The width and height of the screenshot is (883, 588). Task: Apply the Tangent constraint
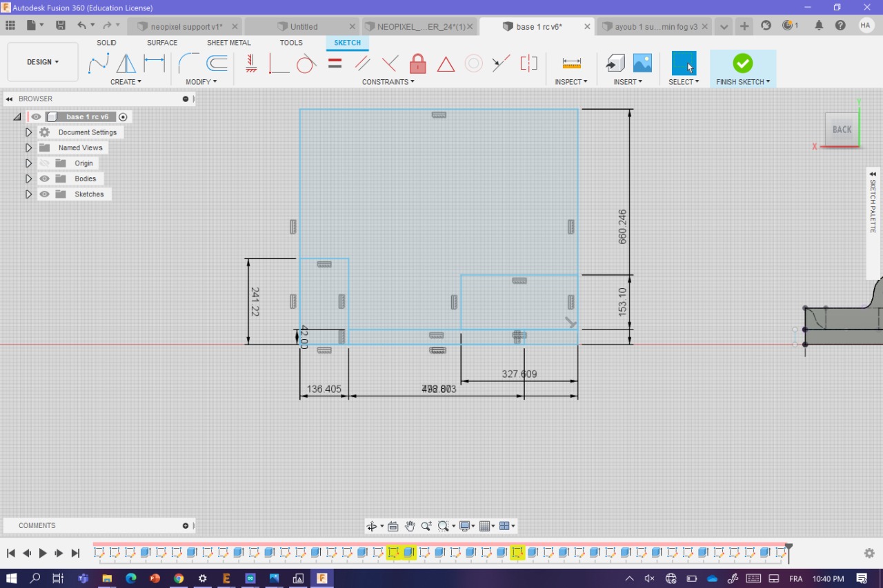click(306, 64)
